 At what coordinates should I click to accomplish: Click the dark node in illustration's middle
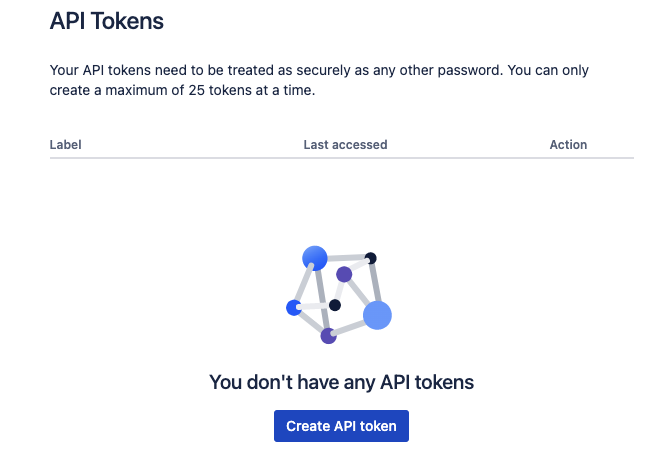tap(335, 305)
